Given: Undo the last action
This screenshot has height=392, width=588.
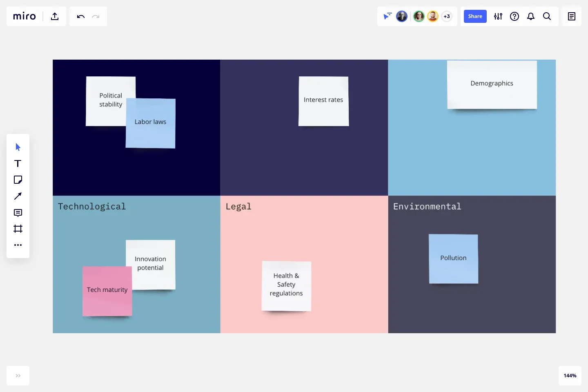Looking at the screenshot, I should 80,16.
